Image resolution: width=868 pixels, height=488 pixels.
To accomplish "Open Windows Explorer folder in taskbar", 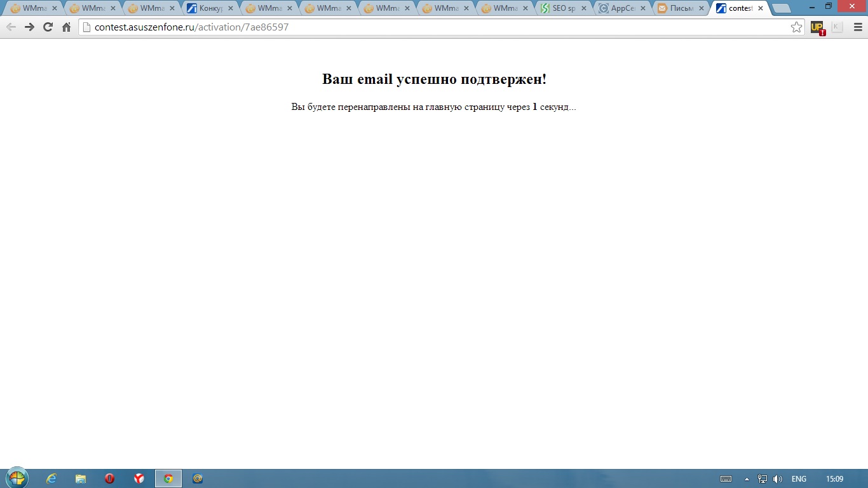I will (81, 478).
